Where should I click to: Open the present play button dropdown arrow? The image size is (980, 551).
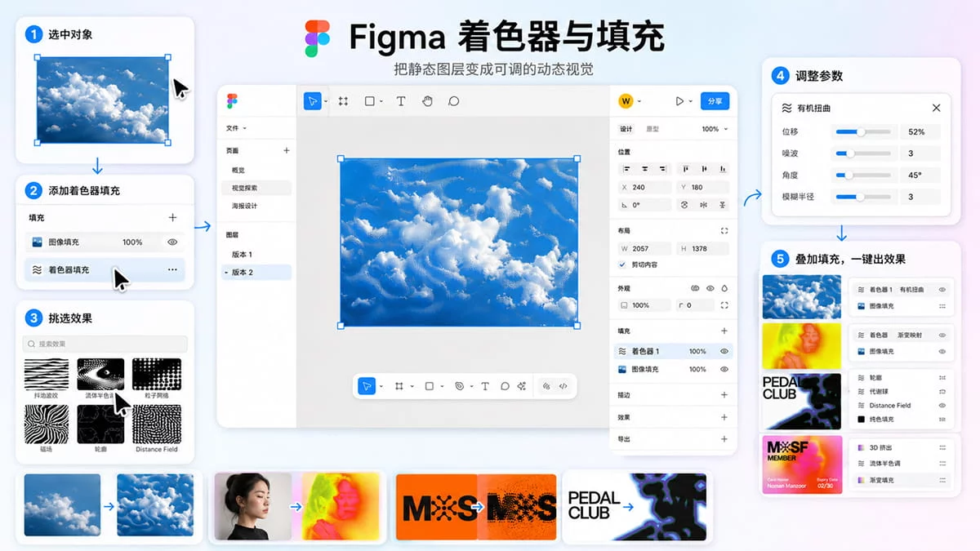690,101
